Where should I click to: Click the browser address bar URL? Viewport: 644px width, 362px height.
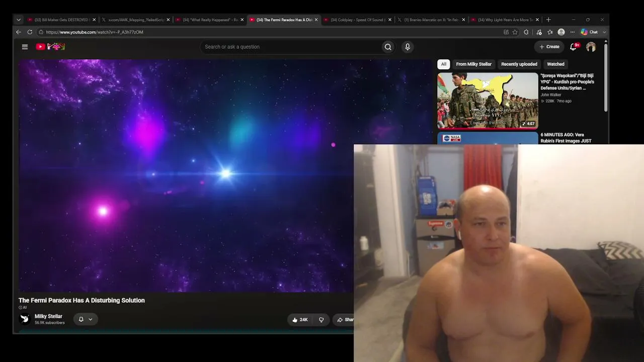tap(95, 32)
